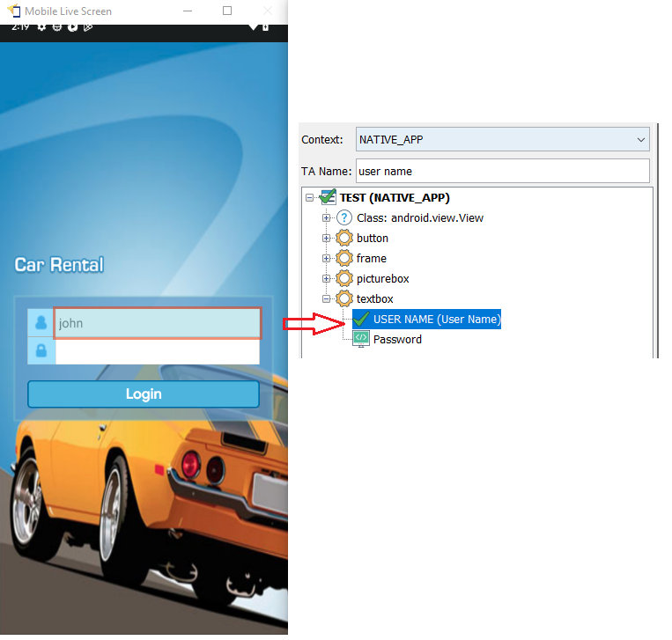Click the padlock icon beside password field
Image resolution: width=672 pixels, height=640 pixels.
pyautogui.click(x=41, y=351)
